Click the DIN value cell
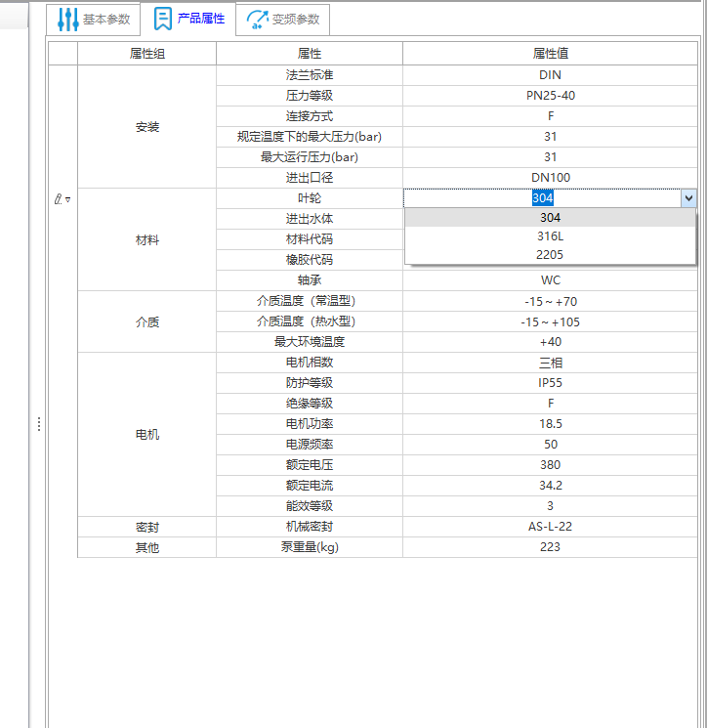Screen dimensions: 707x728 coord(550,75)
